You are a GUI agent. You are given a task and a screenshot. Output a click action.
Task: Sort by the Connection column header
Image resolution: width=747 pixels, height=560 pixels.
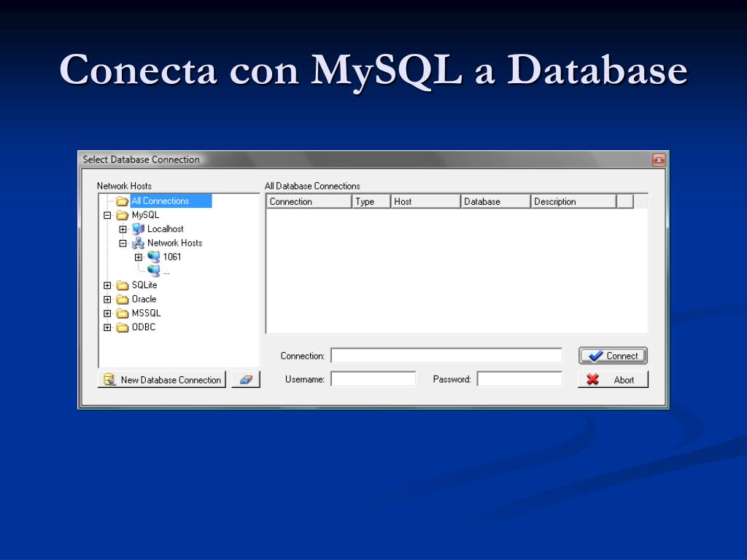click(x=309, y=201)
